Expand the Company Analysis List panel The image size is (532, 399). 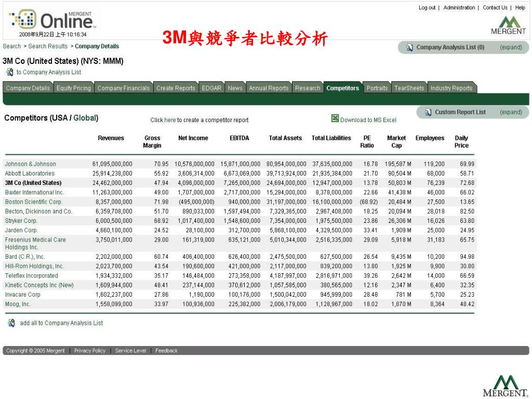pos(511,47)
